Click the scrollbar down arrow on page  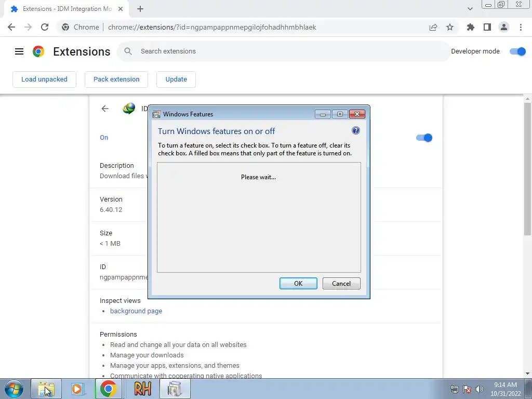528,374
